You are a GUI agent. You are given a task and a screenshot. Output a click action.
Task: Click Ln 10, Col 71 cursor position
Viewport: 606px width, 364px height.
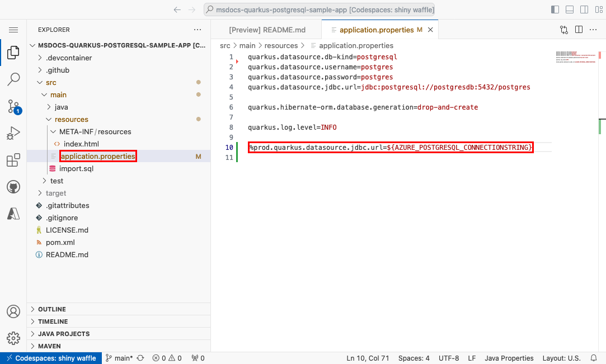pyautogui.click(x=368, y=358)
